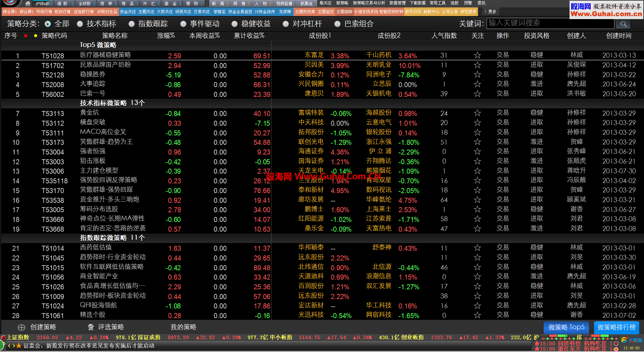Viewport: 644px width, 352px height.
Task: Open the magenta settings gear icon
Action: coord(616,349)
